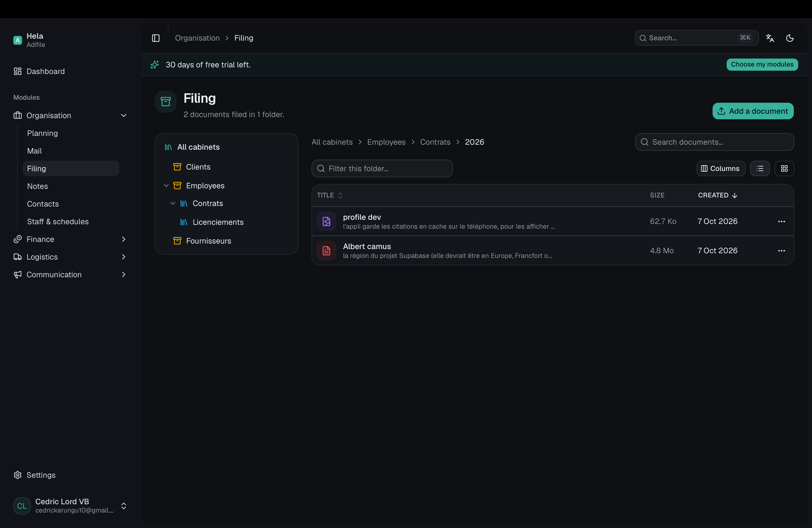812x528 pixels.
Task: Expand the Logistics module
Action: pyautogui.click(x=70, y=257)
